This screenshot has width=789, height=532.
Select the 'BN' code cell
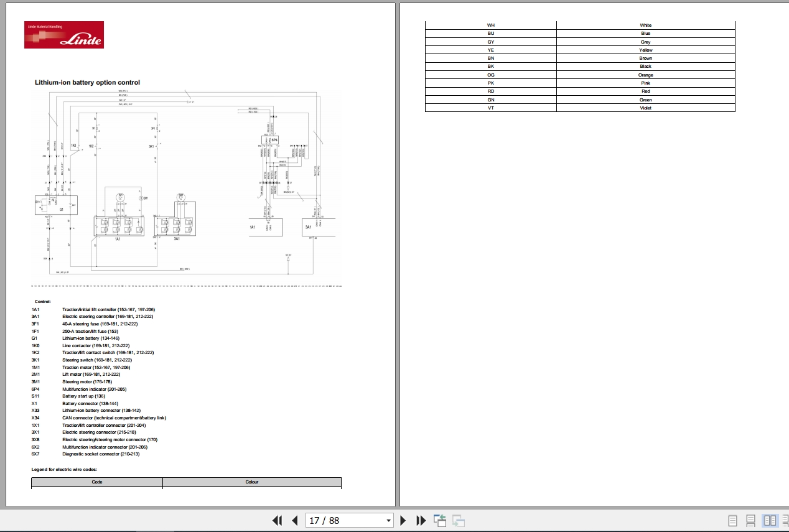click(x=491, y=58)
